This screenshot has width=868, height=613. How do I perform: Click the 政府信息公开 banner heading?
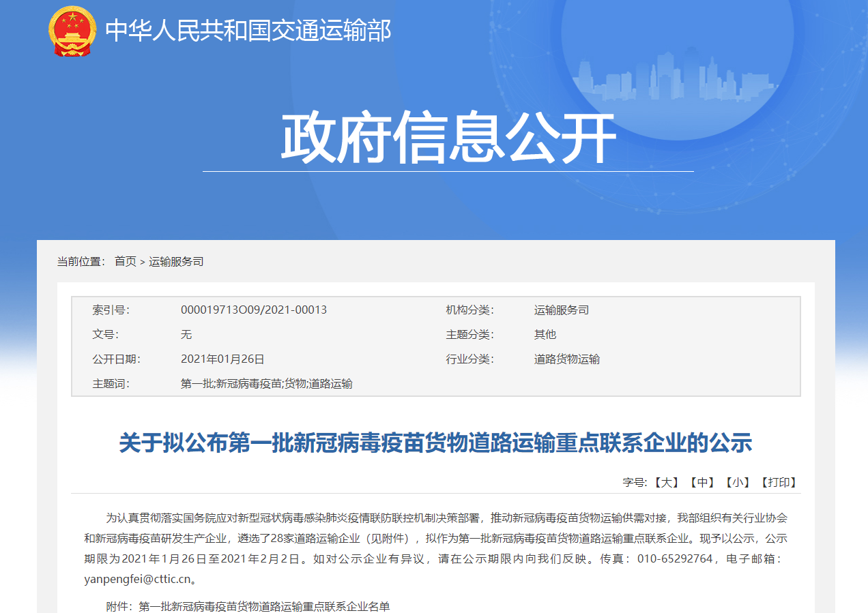point(449,138)
